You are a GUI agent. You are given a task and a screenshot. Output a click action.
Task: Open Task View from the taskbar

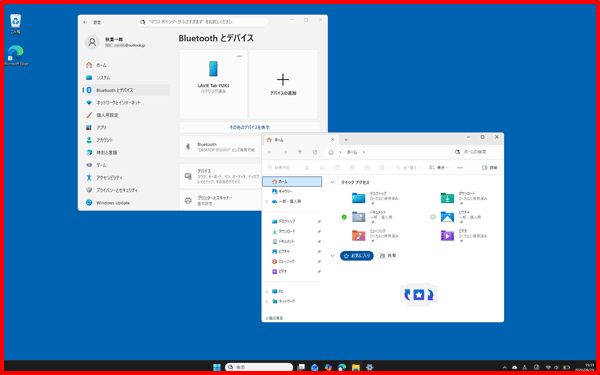point(301,367)
